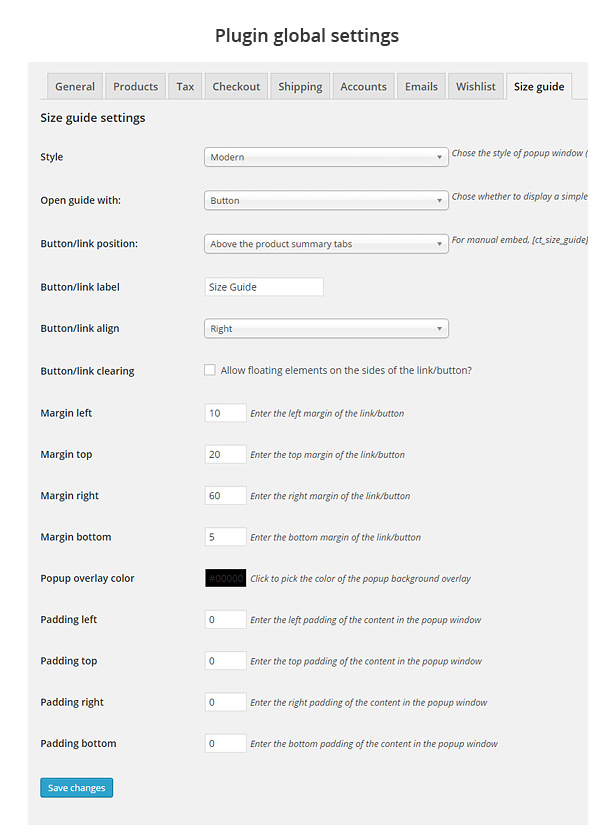Expand the Button/link align dropdown
This screenshot has height=838, width=616.
click(326, 329)
